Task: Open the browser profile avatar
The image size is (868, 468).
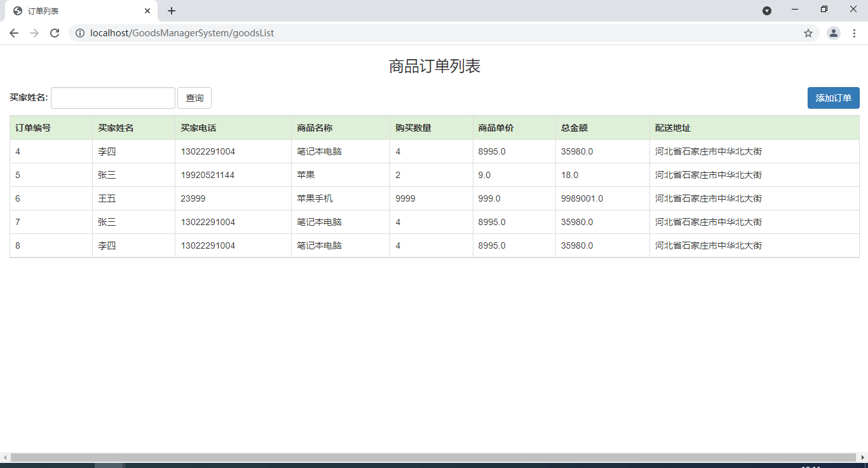Action: (834, 33)
